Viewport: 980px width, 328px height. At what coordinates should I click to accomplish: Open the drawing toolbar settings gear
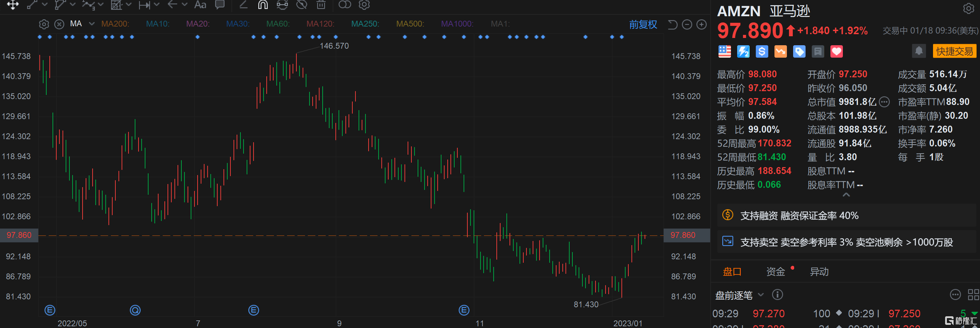point(364,4)
